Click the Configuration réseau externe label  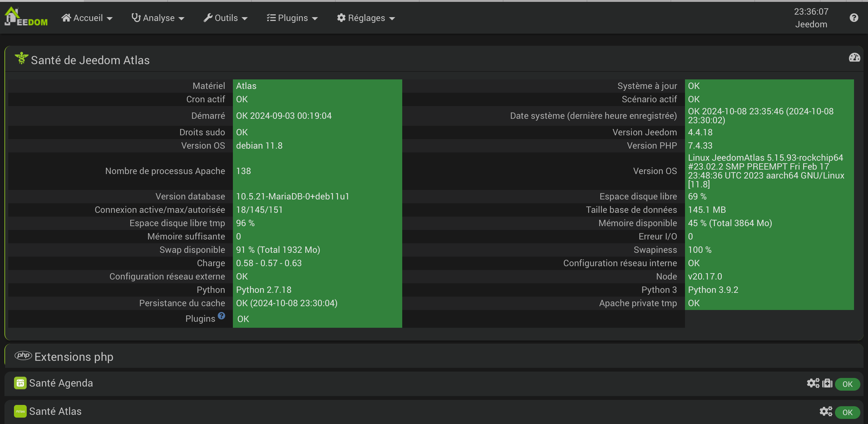(167, 277)
